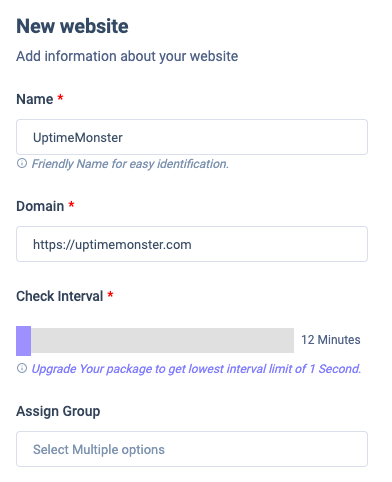
Task: Click the red asterisk next to Check Interval
Action: click(x=110, y=295)
